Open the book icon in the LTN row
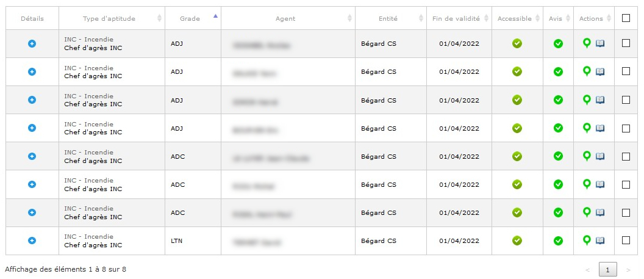Image resolution: width=644 pixels, height=279 pixels. tap(600, 241)
